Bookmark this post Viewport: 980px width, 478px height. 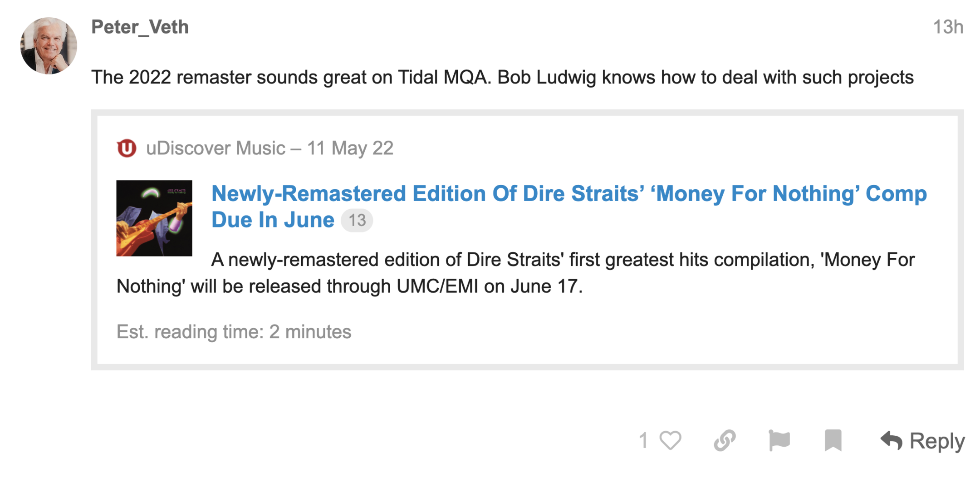click(x=833, y=440)
